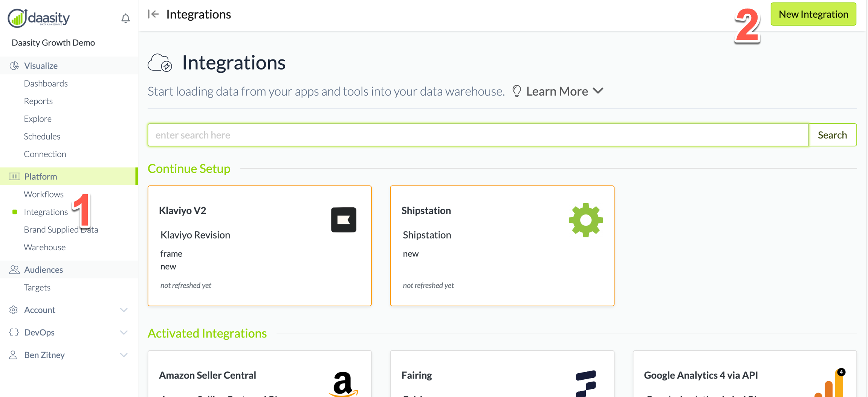Click the notification bell icon
Screen dimensions: 868x397
[125, 18]
